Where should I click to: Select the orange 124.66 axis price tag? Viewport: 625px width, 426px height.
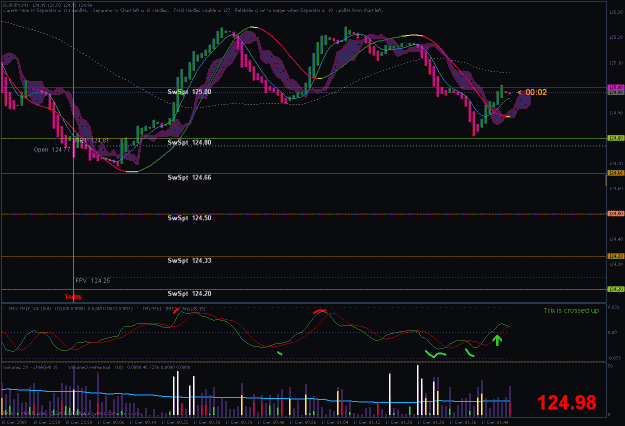click(x=616, y=173)
